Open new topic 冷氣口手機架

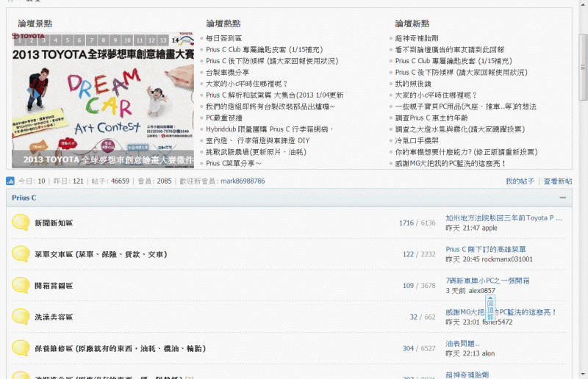pos(417,140)
